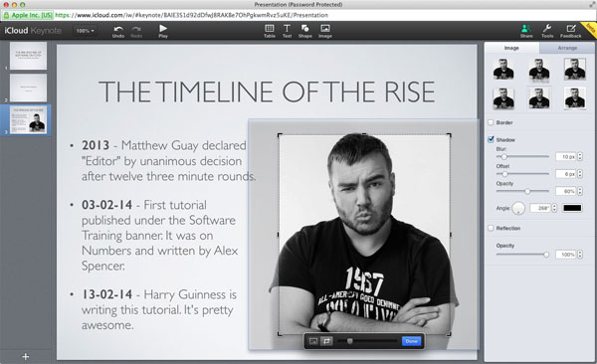Click the image Opacity 100% field
This screenshot has height=364, width=597.
tap(566, 255)
